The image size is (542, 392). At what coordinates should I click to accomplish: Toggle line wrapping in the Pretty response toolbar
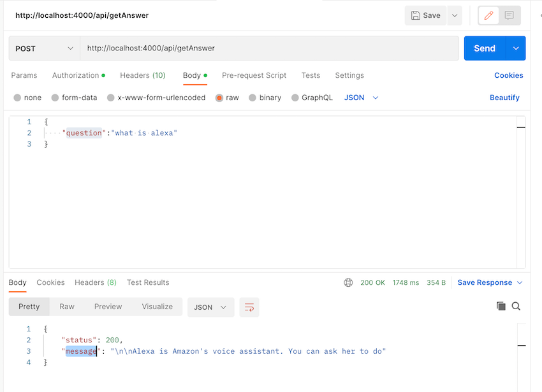249,307
